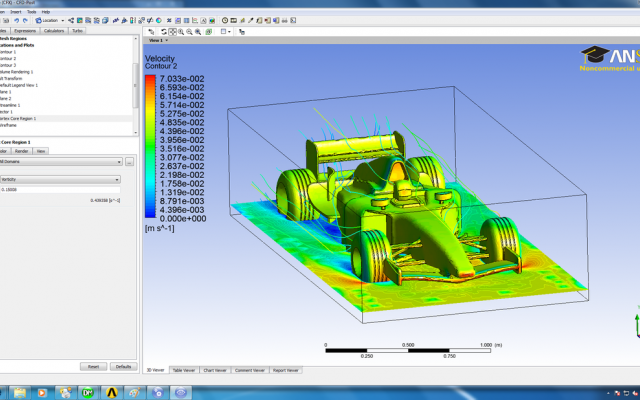
Task: Click the ellipsis button beside All Domains
Action: pos(129,162)
